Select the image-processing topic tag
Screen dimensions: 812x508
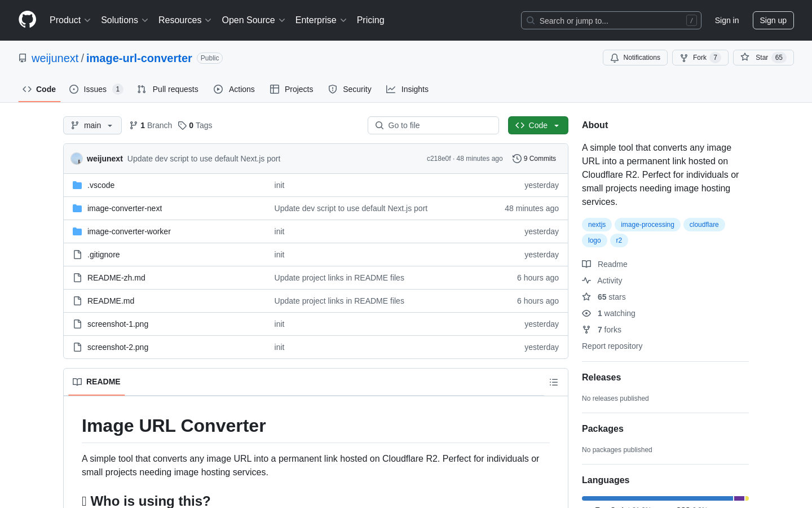[x=647, y=225]
